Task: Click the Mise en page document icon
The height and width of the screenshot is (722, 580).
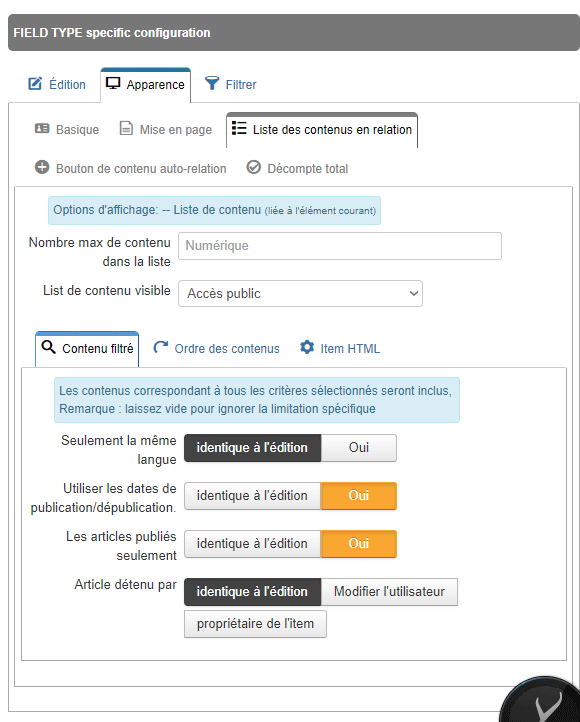Action: click(x=126, y=128)
